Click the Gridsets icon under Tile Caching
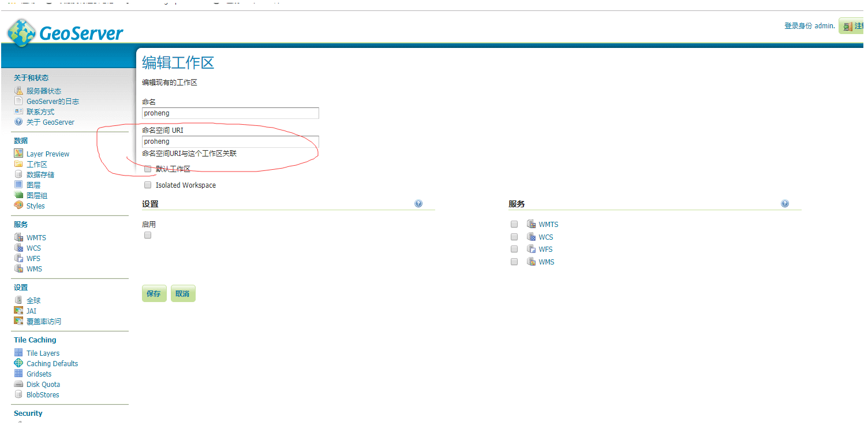This screenshot has width=868, height=432. tap(18, 374)
